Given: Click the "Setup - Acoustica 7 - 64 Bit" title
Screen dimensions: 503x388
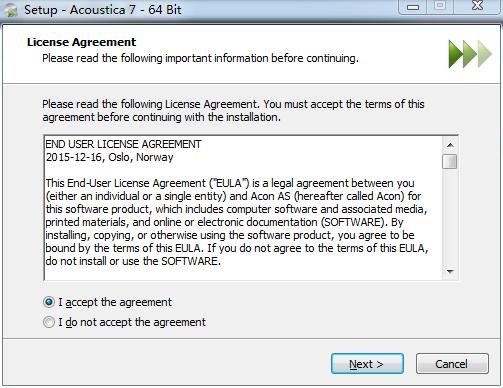Looking at the screenshot, I should coord(103,10).
